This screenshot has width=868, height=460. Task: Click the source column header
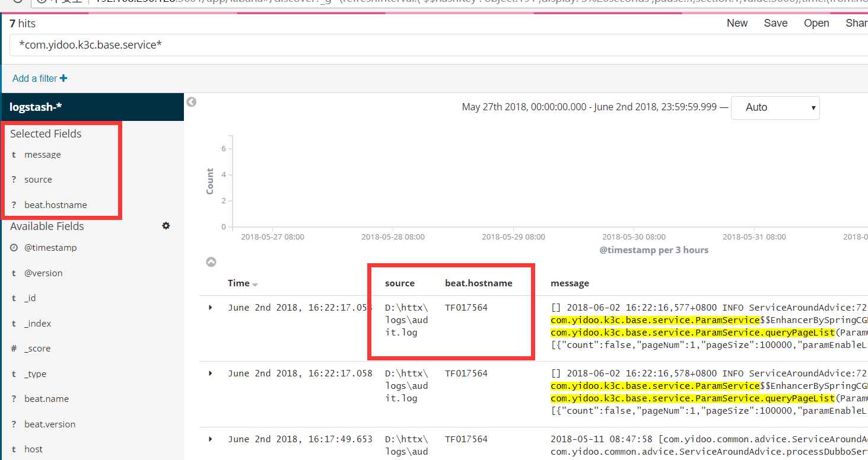click(x=400, y=283)
